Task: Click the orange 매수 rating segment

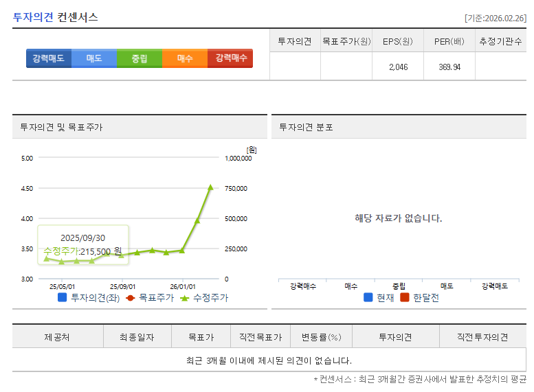Action: point(185,58)
